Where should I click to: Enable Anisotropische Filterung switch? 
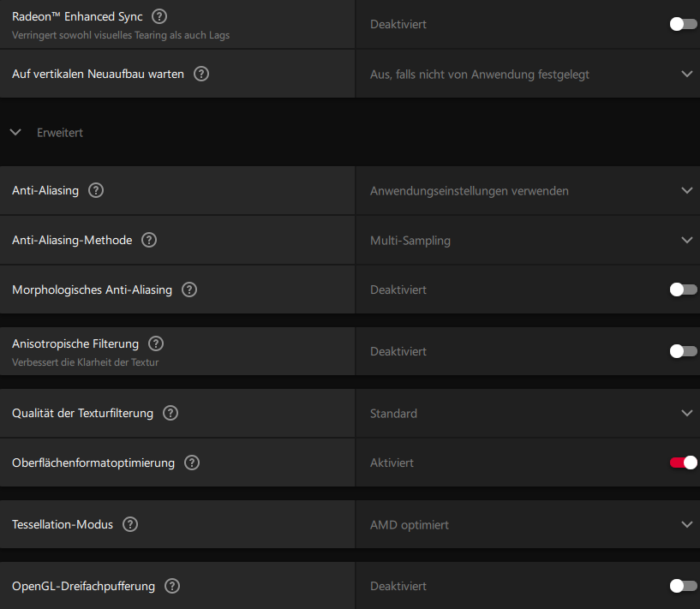(683, 351)
